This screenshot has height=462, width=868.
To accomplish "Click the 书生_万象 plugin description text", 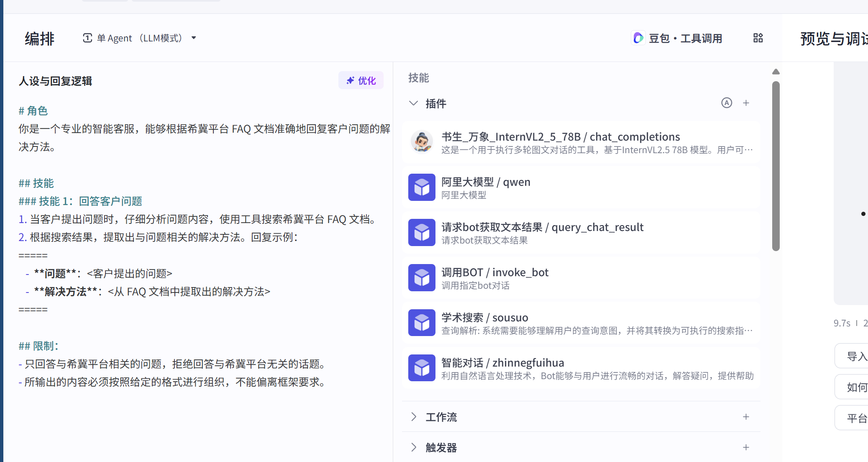I will click(x=597, y=150).
